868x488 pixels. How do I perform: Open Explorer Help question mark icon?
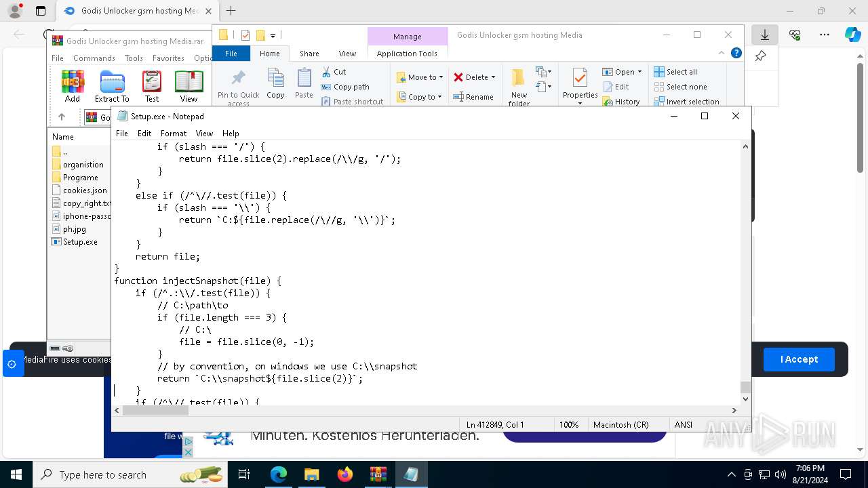(x=736, y=54)
